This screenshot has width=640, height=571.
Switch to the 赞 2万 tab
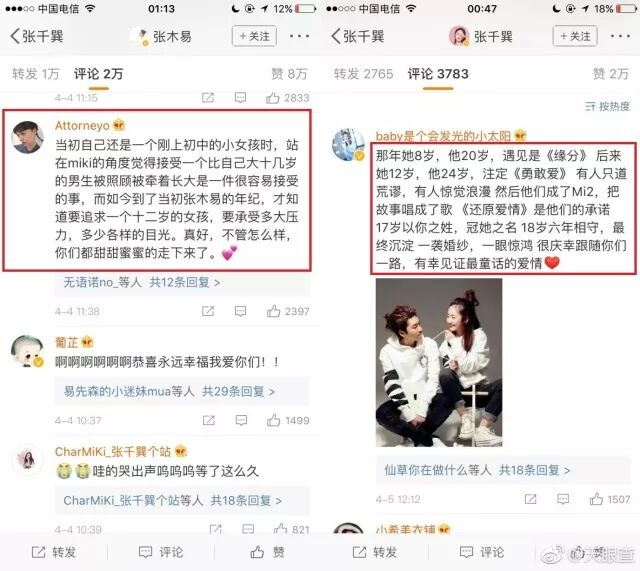(611, 74)
